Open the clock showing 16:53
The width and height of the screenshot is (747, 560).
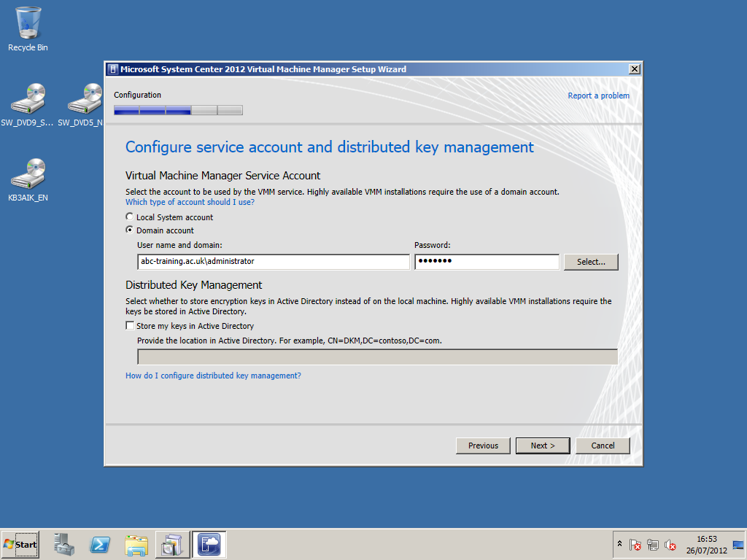point(706,539)
